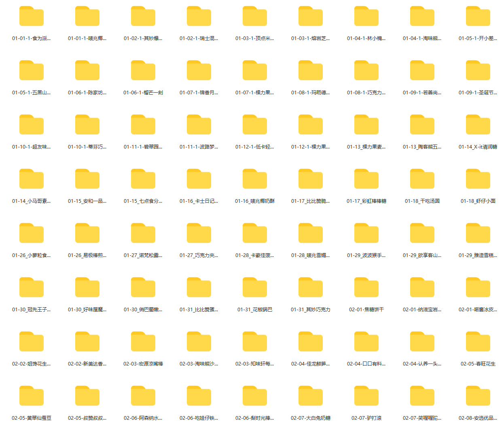Click the folder name "01-13_陶客熊五..."
The width and height of the screenshot is (504, 423).
(x=422, y=147)
